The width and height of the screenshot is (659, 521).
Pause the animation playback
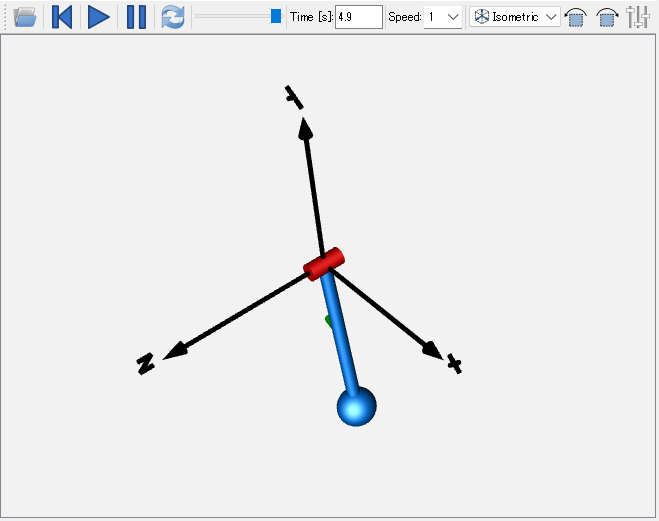tap(136, 17)
